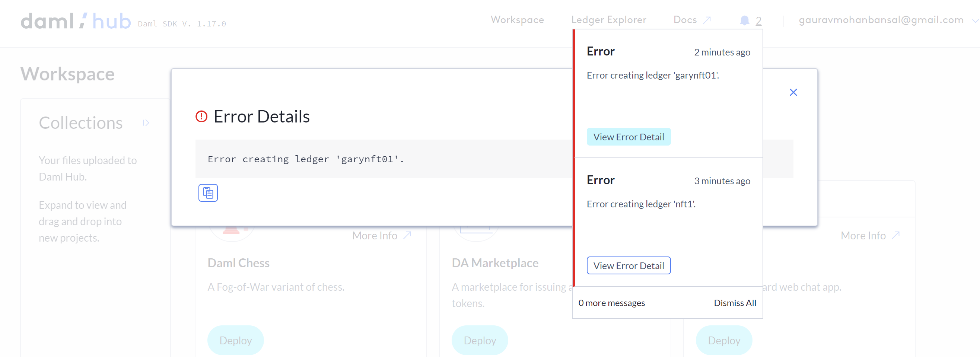The height and width of the screenshot is (357, 980).
Task: Open the Docs external link arrow
Action: pos(706,20)
